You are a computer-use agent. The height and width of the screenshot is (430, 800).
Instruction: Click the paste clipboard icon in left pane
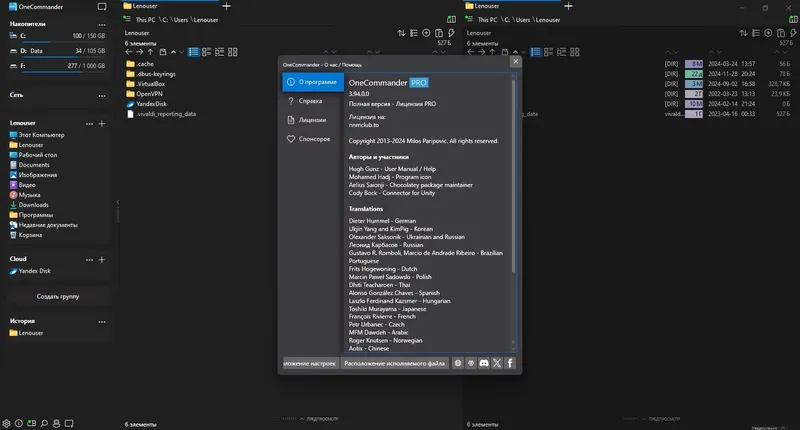click(x=439, y=33)
